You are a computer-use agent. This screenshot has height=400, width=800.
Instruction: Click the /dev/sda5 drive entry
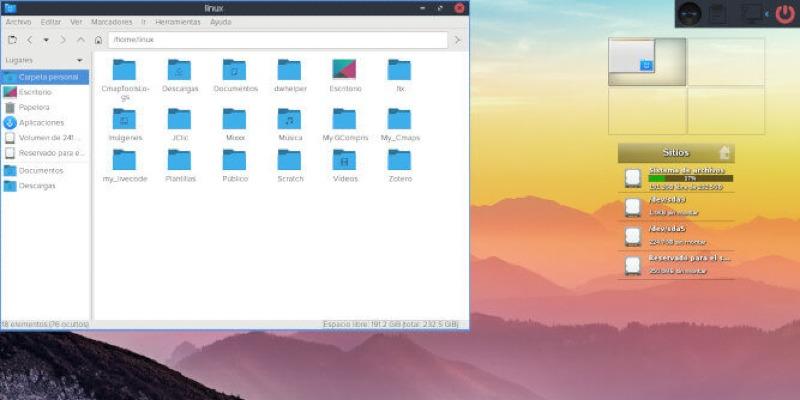click(675, 236)
